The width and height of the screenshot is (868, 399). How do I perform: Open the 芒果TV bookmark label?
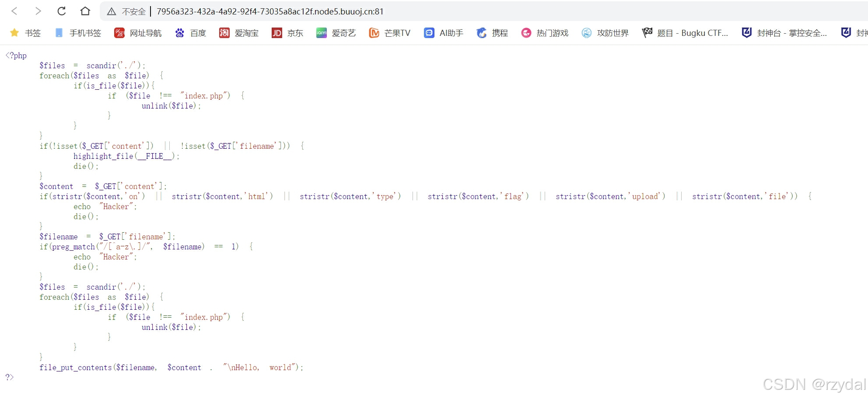click(397, 33)
